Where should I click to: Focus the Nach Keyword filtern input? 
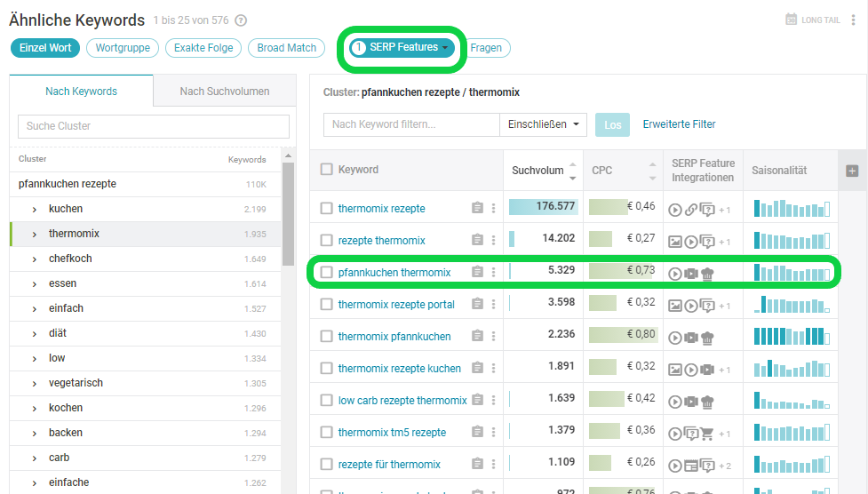tap(411, 124)
